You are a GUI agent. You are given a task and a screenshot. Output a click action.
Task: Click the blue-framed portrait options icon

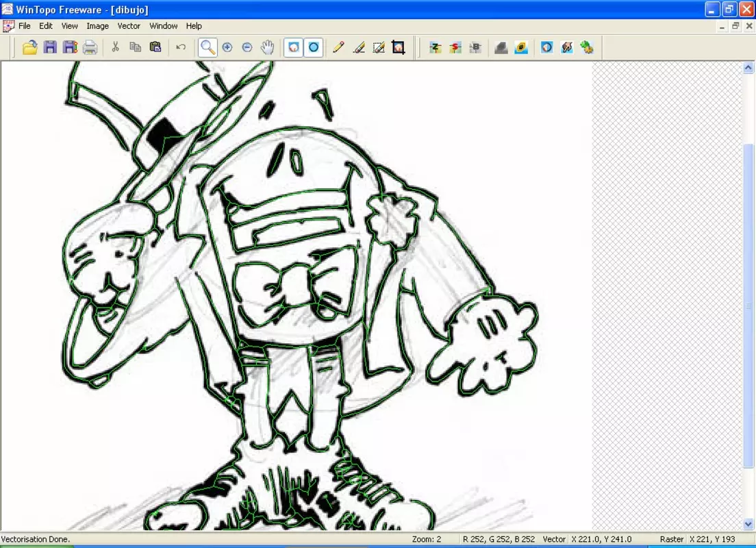[x=546, y=47]
